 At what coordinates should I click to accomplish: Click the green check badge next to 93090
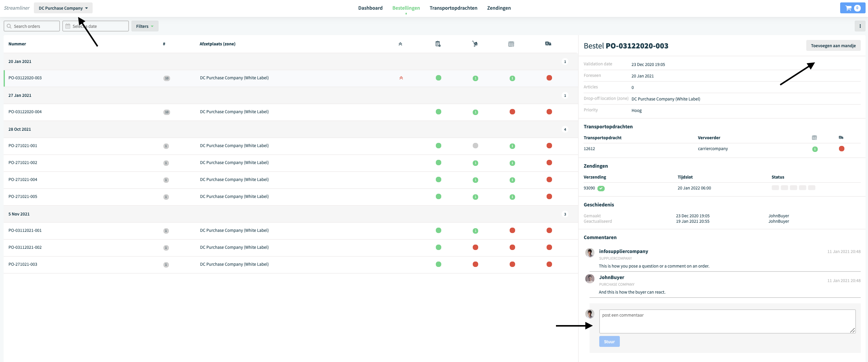[x=601, y=188]
